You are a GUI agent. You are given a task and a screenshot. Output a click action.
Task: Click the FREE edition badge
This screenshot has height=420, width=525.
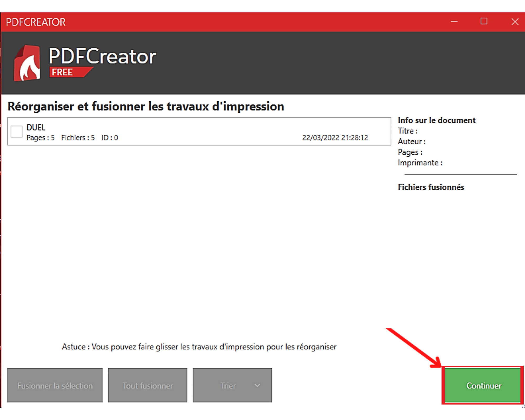(x=71, y=72)
